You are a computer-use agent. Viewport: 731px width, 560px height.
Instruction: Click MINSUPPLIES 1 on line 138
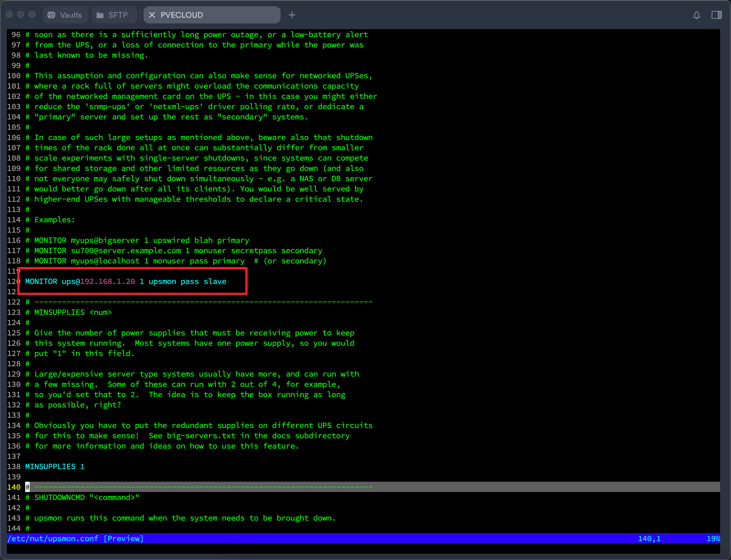[x=55, y=466]
